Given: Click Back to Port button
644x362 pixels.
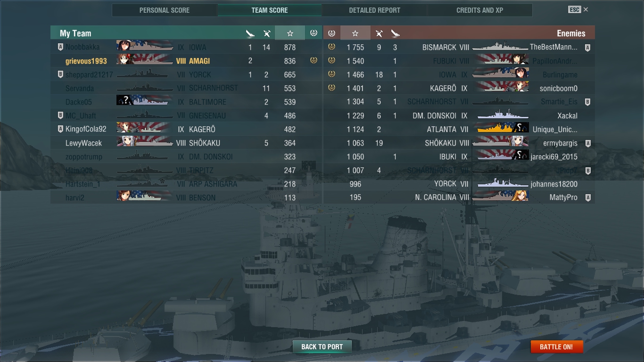Looking at the screenshot, I should pos(322,346).
